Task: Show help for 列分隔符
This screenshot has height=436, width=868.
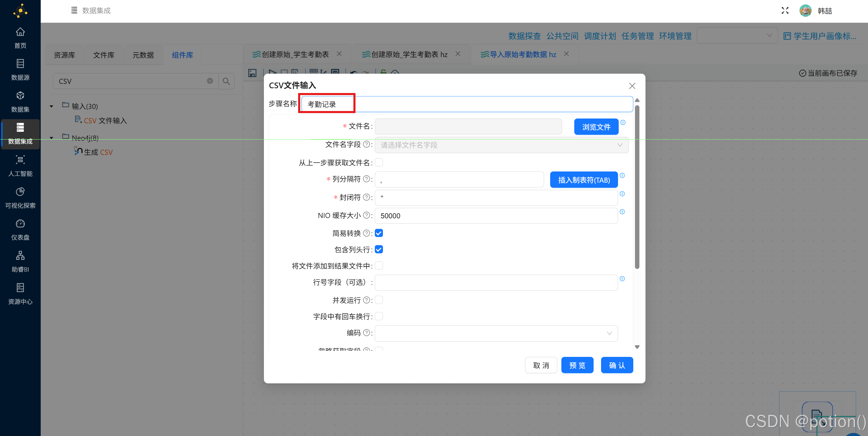Action: point(366,179)
